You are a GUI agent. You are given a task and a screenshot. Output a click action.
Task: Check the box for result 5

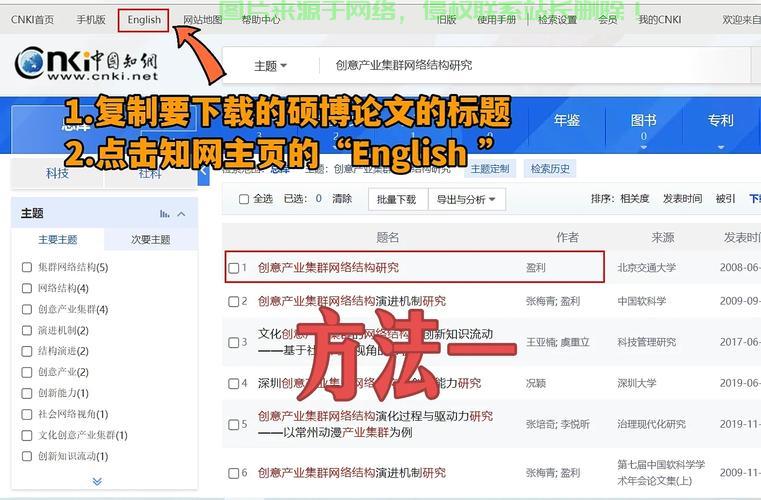click(x=233, y=424)
